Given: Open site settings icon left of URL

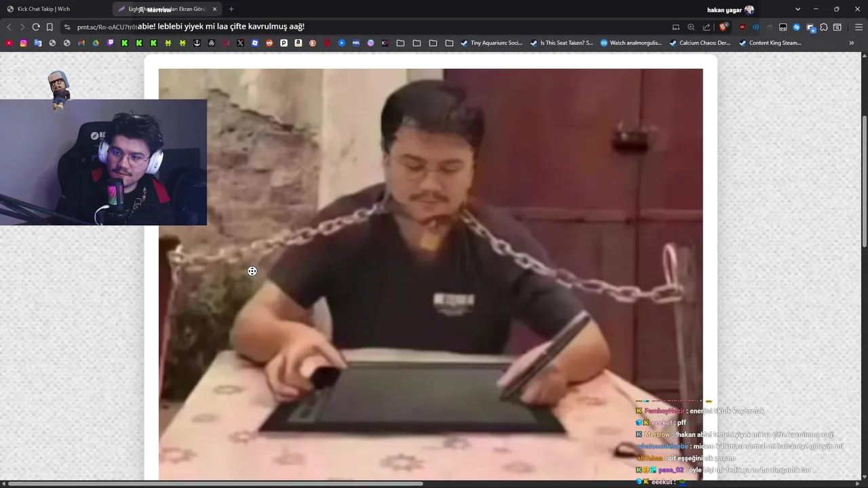Looking at the screenshot, I should point(67,27).
